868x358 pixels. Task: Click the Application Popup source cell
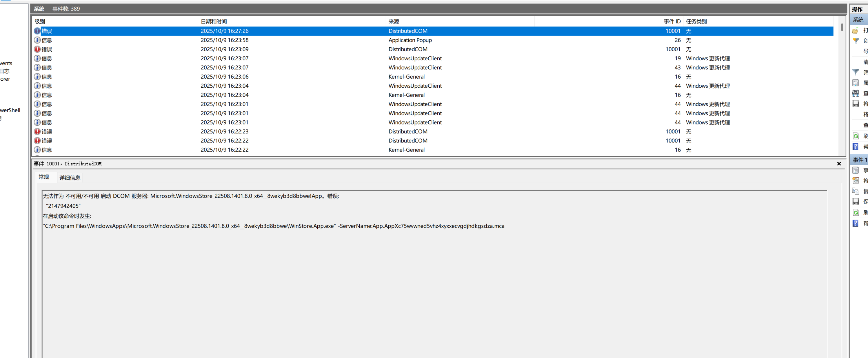tap(410, 40)
